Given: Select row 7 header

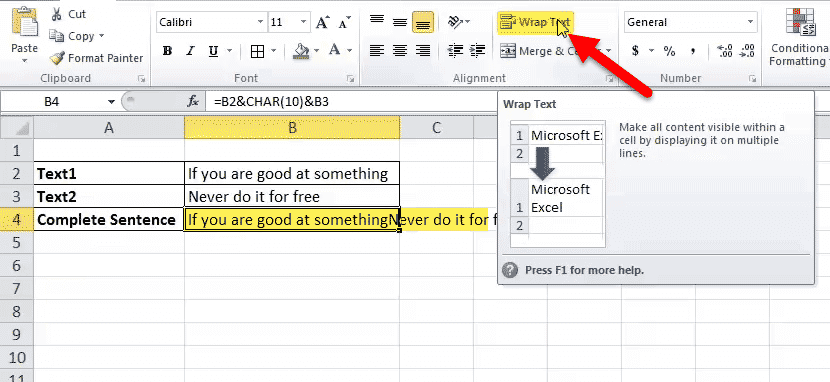Looking at the screenshot, I should (x=16, y=288).
